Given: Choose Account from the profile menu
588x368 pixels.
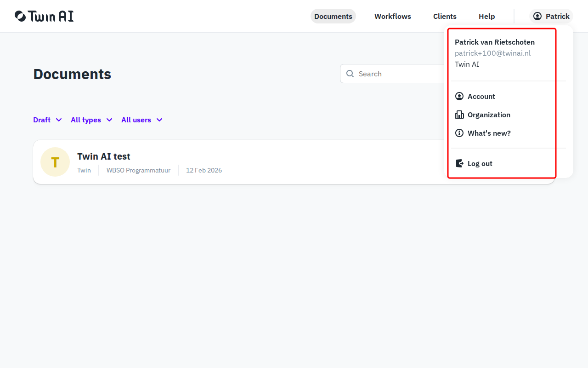Looking at the screenshot, I should pyautogui.click(x=481, y=96).
